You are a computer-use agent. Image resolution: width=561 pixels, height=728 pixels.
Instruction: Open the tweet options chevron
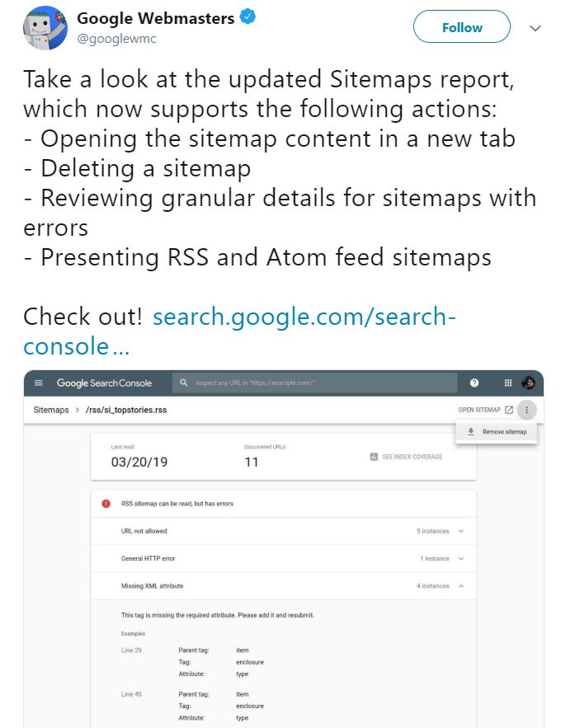(535, 27)
